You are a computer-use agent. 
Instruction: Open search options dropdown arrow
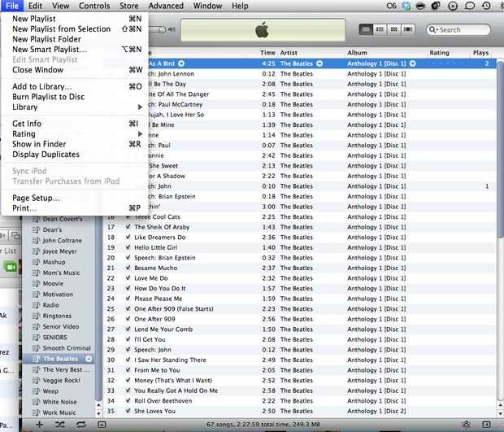pos(437,30)
